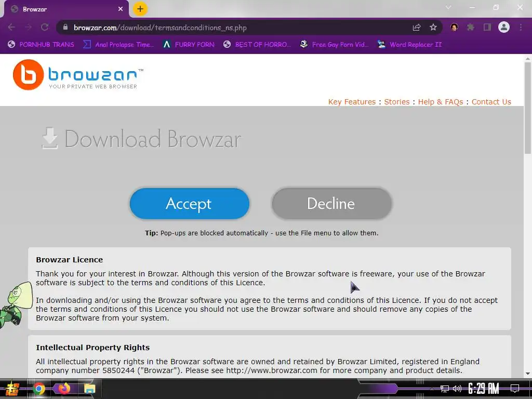532x399 pixels.
Task: Open the Contact Us link
Action: (x=491, y=102)
